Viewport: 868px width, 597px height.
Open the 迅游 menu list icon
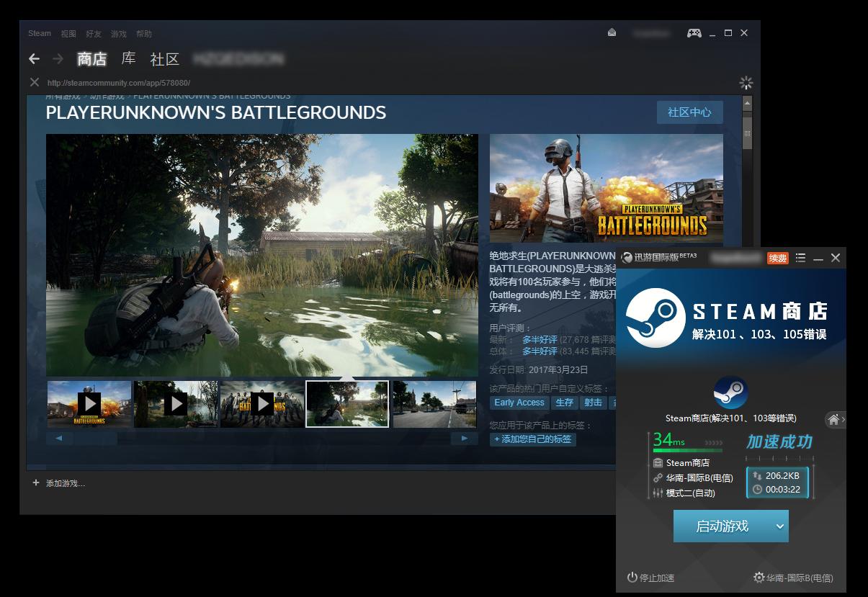pyautogui.click(x=800, y=258)
